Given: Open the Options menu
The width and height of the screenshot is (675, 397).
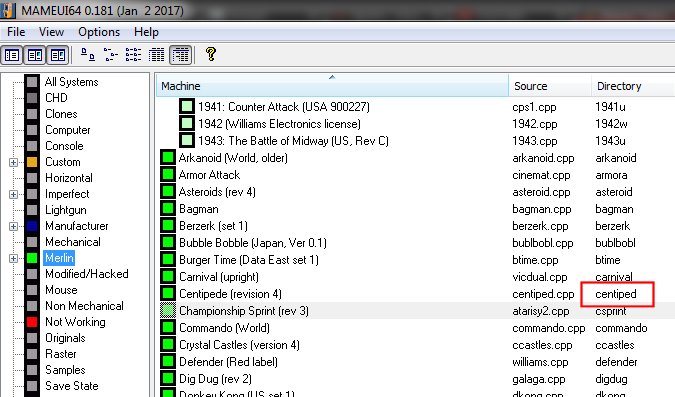Looking at the screenshot, I should coord(99,32).
